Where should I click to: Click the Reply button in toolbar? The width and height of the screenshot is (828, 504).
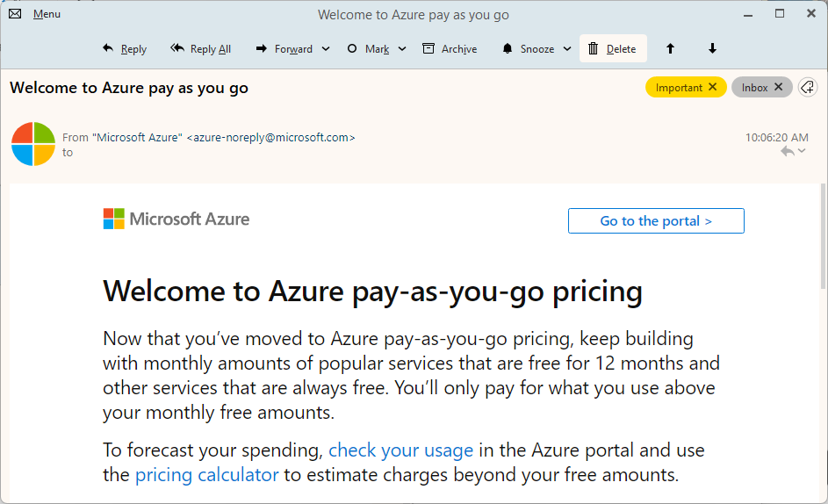coord(125,49)
